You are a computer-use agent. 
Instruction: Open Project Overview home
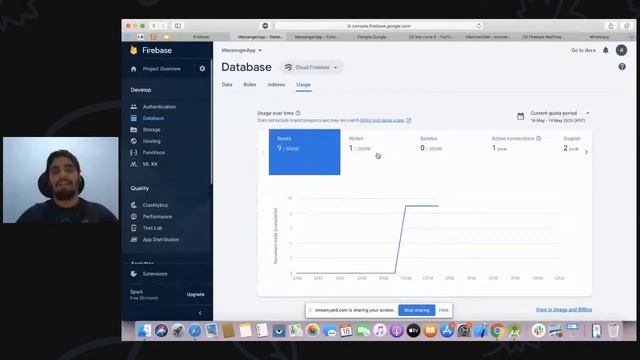[x=157, y=69]
